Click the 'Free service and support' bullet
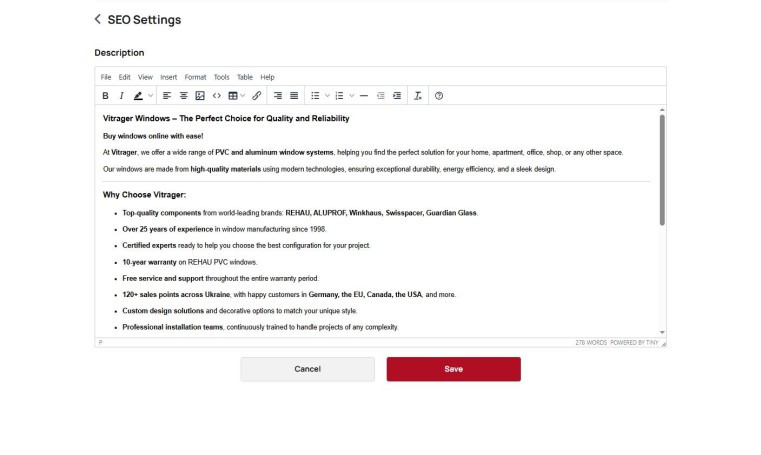The height and width of the screenshot is (455, 761). click(220, 278)
